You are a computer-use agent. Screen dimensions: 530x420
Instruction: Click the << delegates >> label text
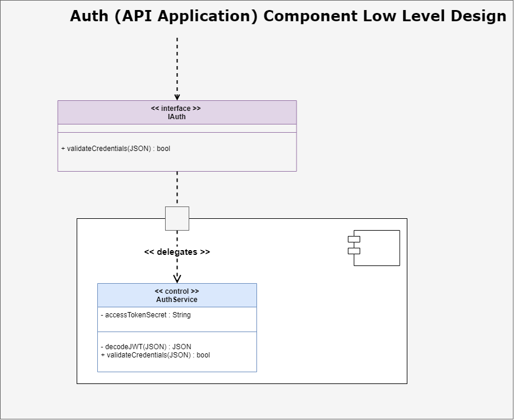(x=176, y=252)
